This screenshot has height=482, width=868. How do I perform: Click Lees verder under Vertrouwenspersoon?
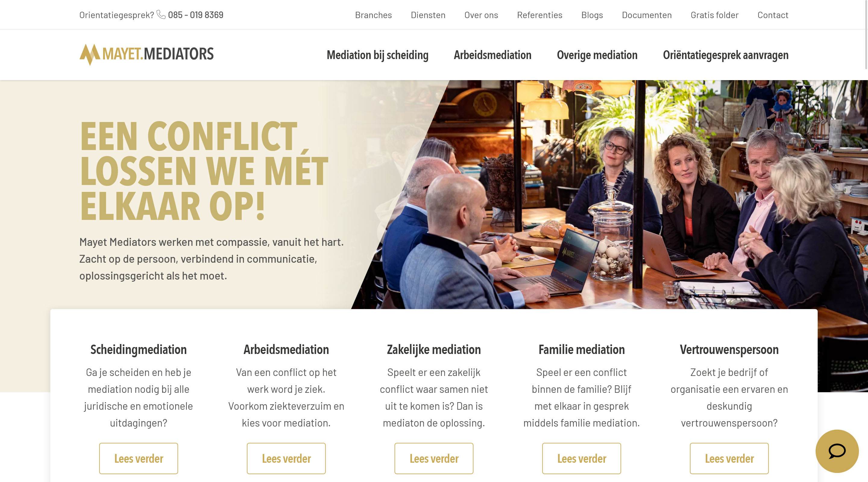(729, 459)
